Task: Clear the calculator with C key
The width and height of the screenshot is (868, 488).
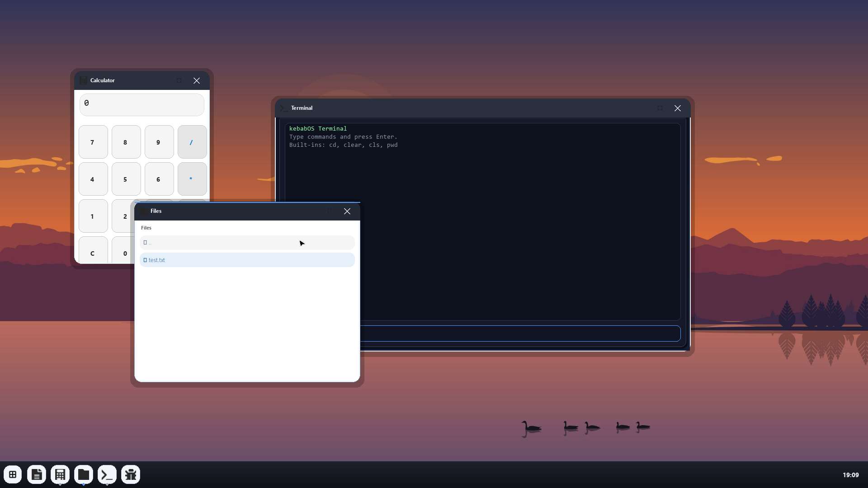Action: (x=93, y=250)
